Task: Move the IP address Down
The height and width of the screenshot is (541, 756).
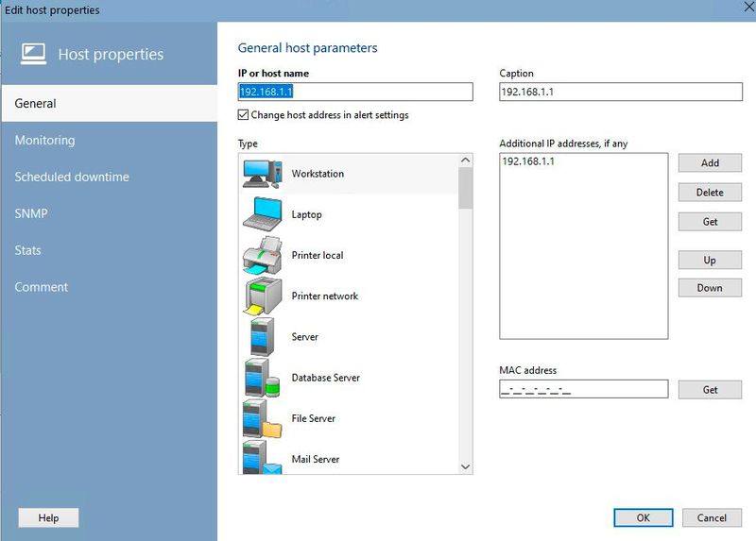Action: tap(710, 288)
